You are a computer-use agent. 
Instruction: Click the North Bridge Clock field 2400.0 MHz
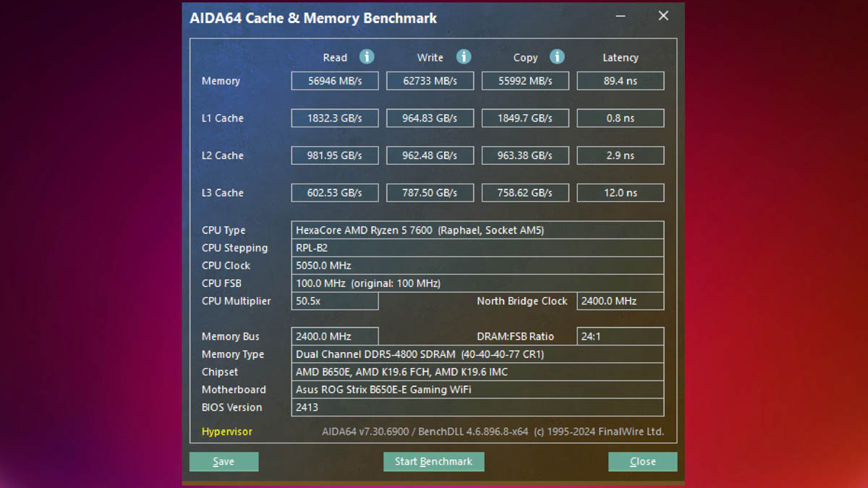tap(621, 301)
